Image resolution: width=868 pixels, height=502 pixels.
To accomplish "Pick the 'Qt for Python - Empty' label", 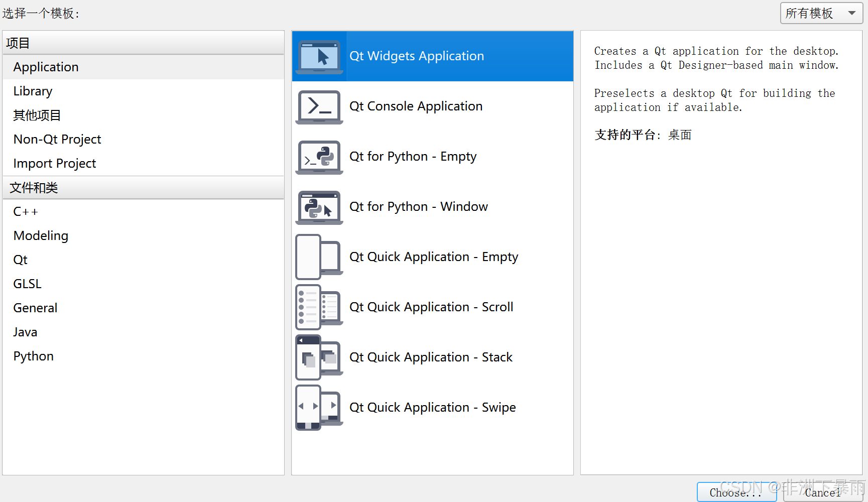I will tap(413, 157).
